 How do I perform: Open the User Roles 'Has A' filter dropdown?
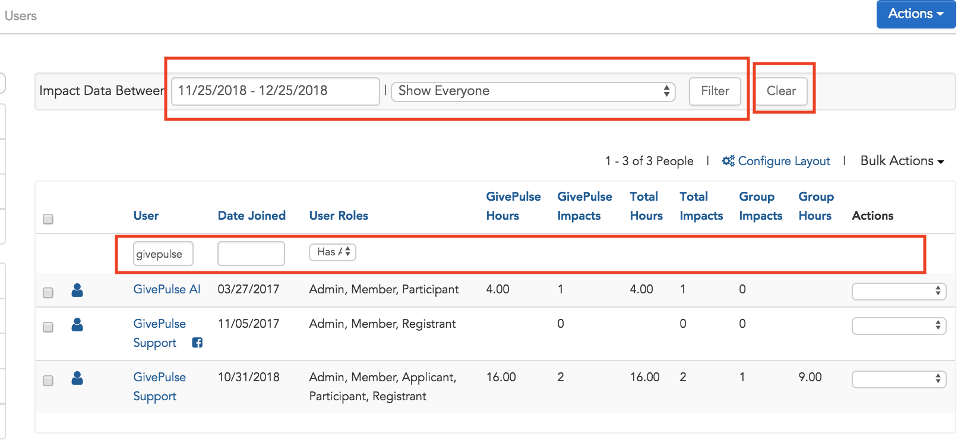point(333,252)
